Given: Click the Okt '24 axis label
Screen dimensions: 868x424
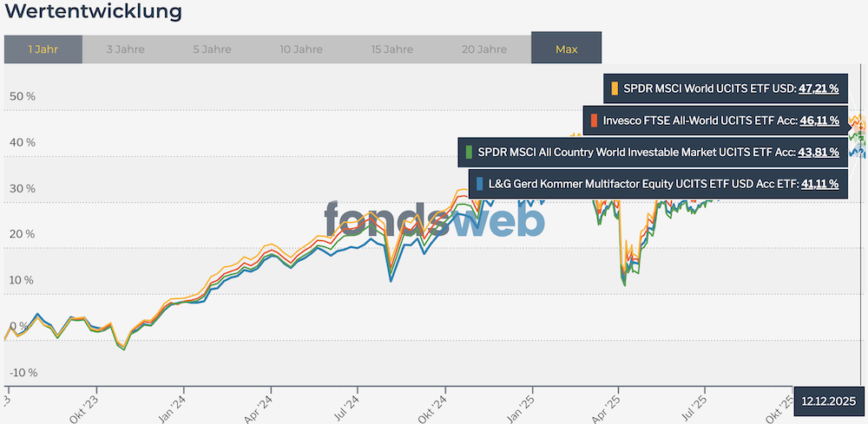Looking at the screenshot, I should pos(433,408).
